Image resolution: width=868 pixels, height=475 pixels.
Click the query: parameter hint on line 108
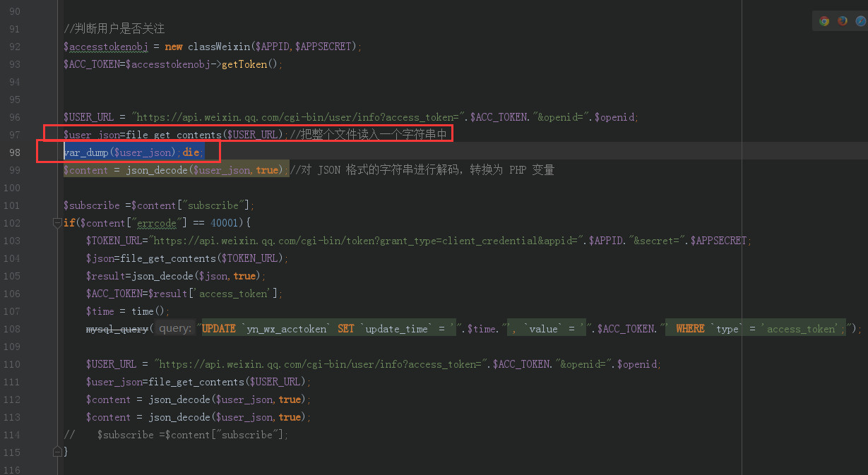(x=174, y=329)
